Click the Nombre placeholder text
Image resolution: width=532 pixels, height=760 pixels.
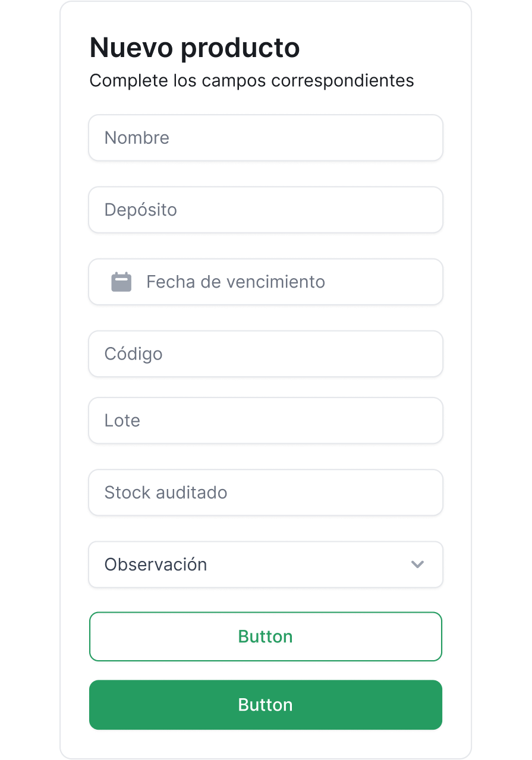(137, 138)
